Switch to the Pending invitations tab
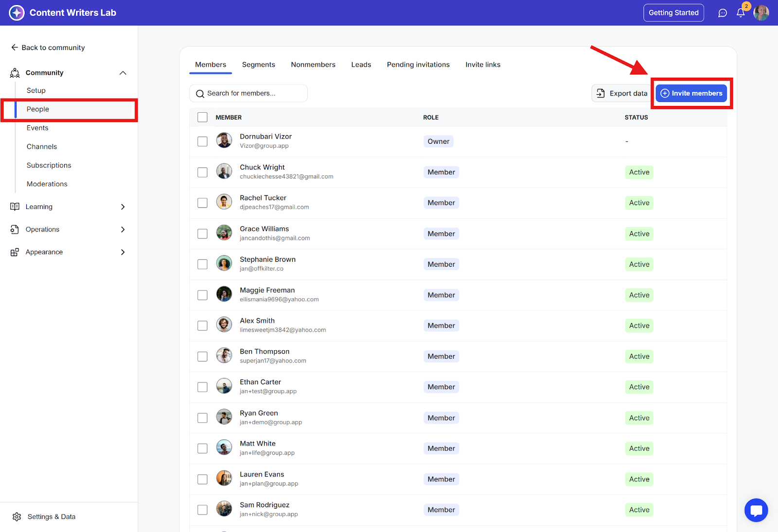778x532 pixels. point(418,65)
